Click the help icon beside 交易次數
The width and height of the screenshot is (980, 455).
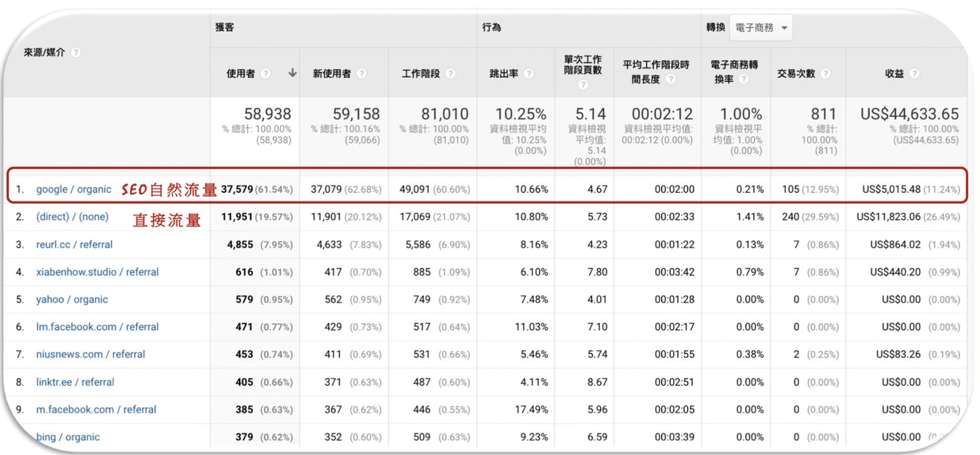point(826,73)
